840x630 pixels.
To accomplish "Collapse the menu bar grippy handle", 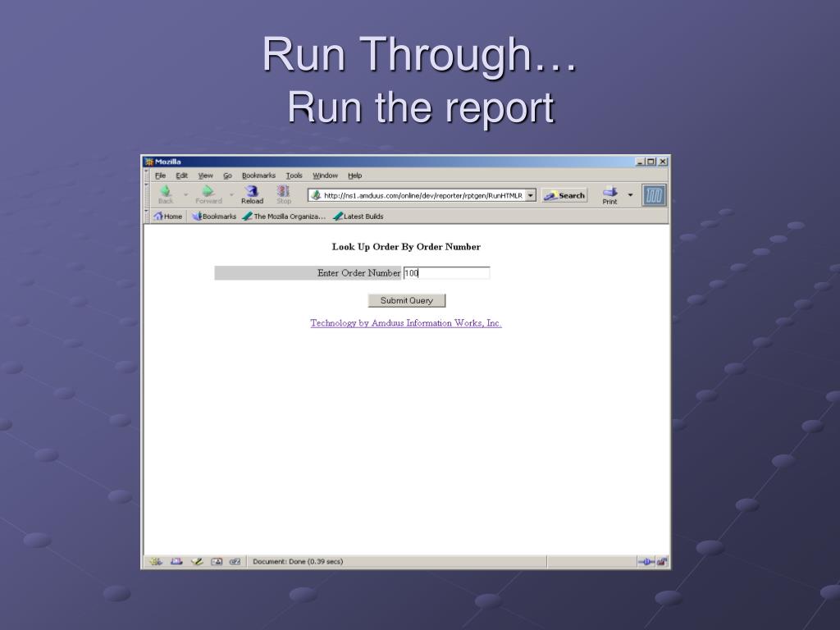I will click(147, 176).
